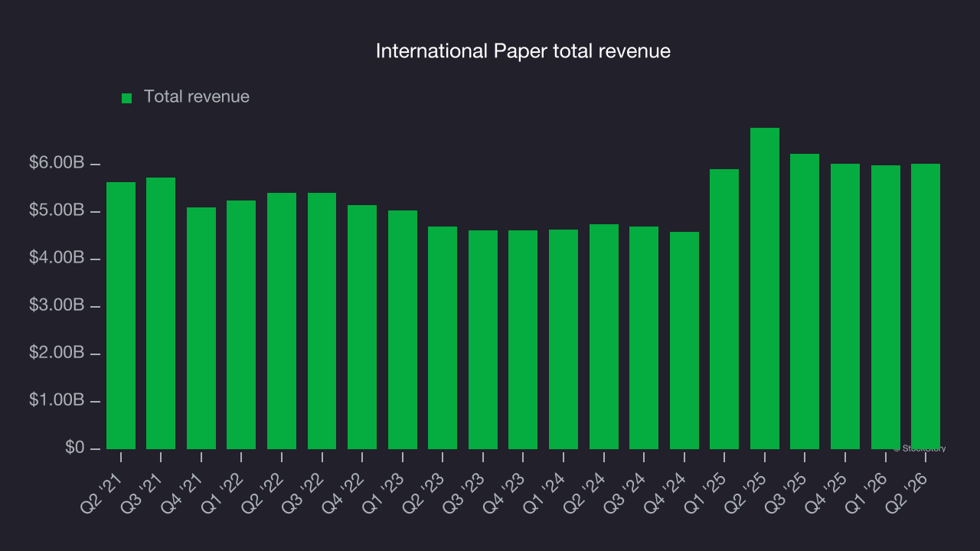
Task: Select the Q2 '26 revenue bar
Action: pos(926,306)
